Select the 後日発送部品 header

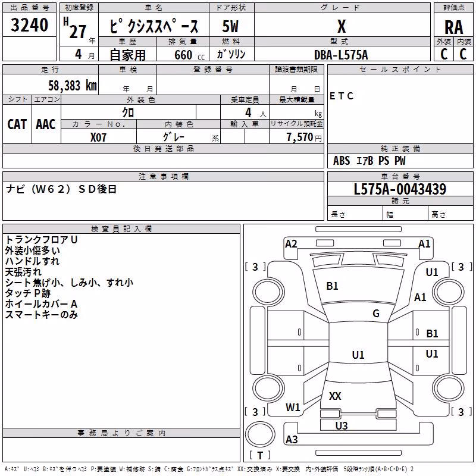point(163,148)
